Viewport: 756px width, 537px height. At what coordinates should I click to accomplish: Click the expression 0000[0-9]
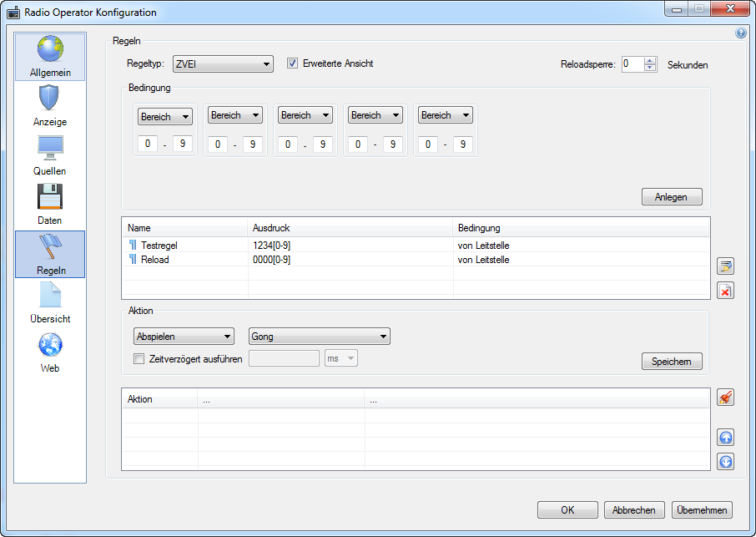click(x=271, y=260)
